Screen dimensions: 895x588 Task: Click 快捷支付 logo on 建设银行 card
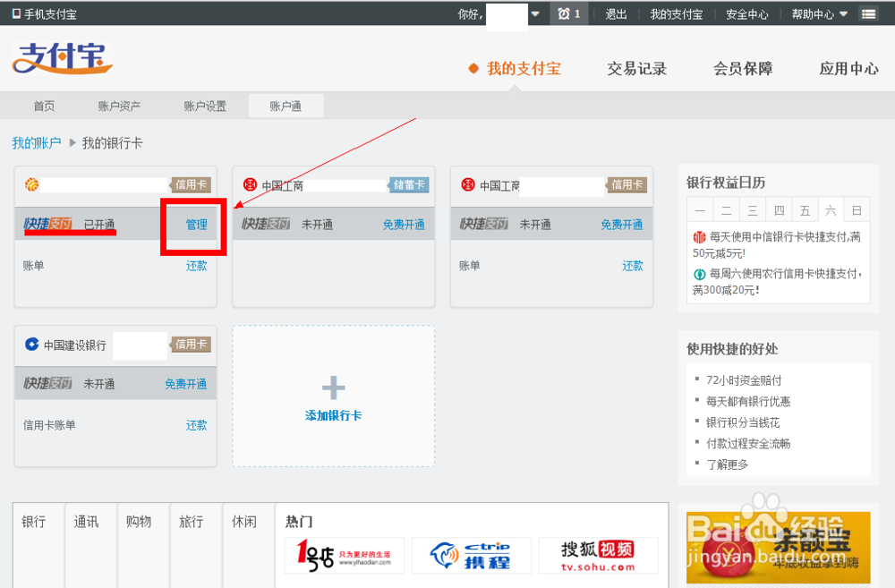[x=48, y=383]
